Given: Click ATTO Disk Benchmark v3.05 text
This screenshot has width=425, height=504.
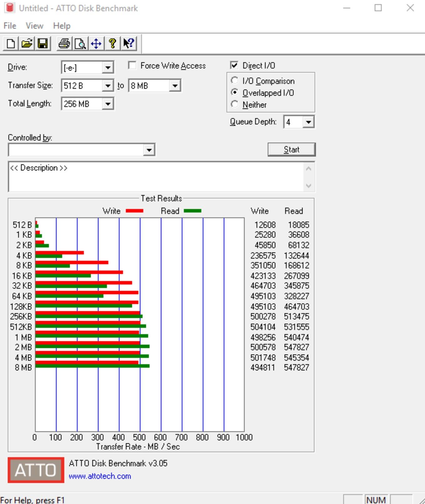Looking at the screenshot, I should click(x=118, y=463).
